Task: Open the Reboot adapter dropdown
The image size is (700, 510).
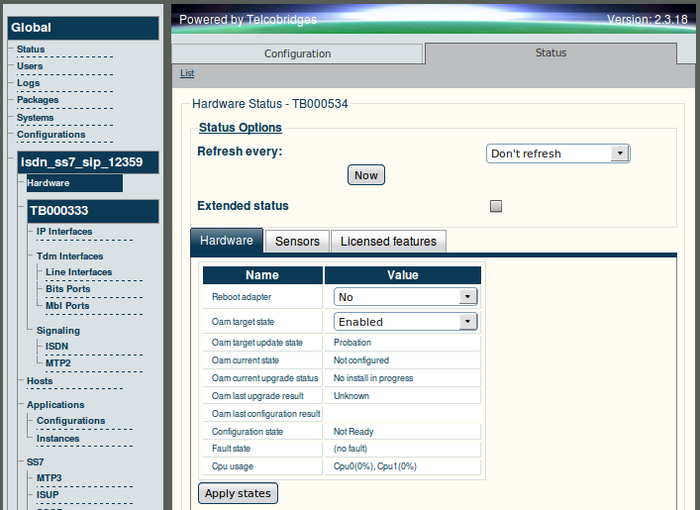Action: coord(405,297)
